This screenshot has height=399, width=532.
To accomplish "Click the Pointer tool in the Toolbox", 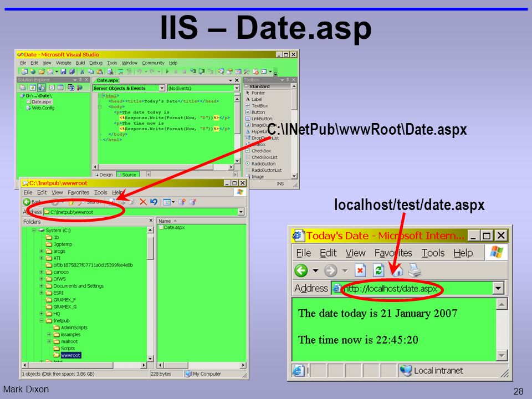I will tap(255, 93).
